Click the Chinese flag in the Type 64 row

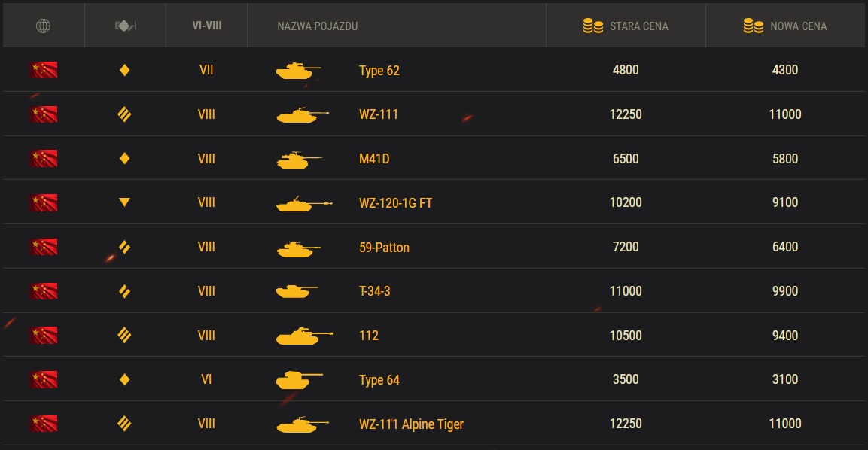click(x=43, y=379)
